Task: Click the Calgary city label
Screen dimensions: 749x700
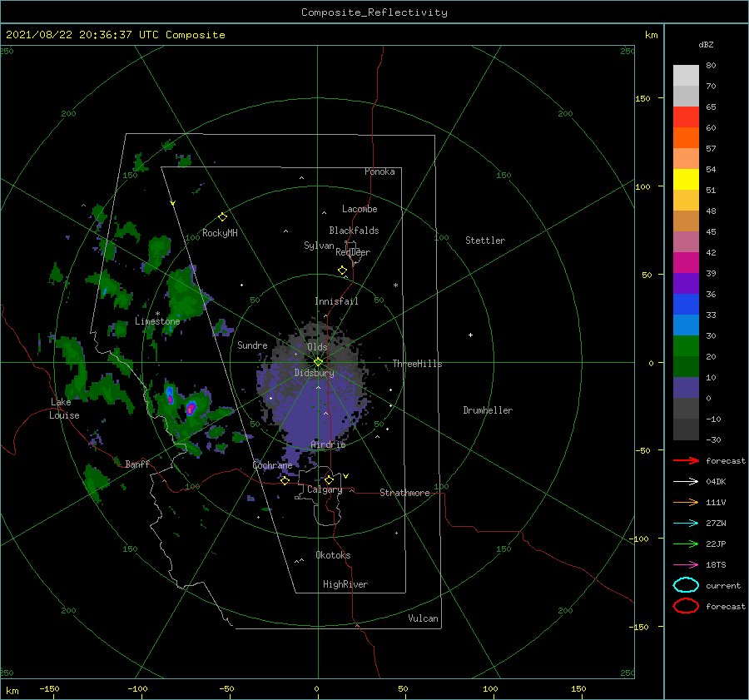Action: coord(325,489)
